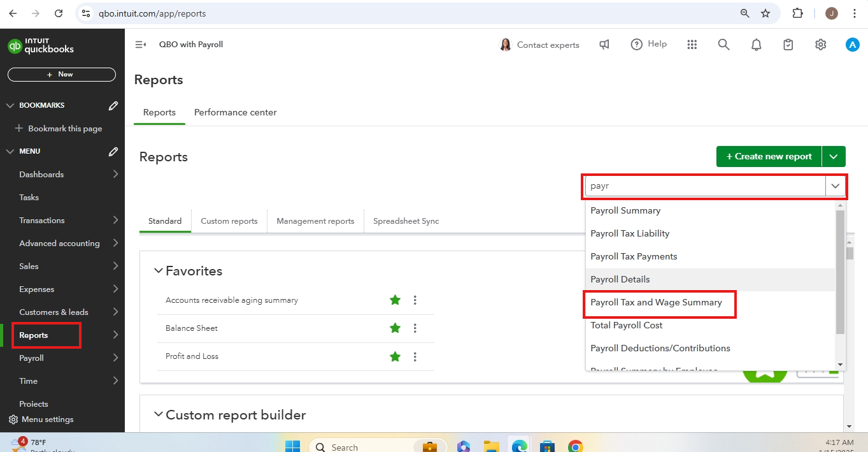This screenshot has width=868, height=452.
Task: Open the Profit and Loss report
Action: pyautogui.click(x=192, y=356)
